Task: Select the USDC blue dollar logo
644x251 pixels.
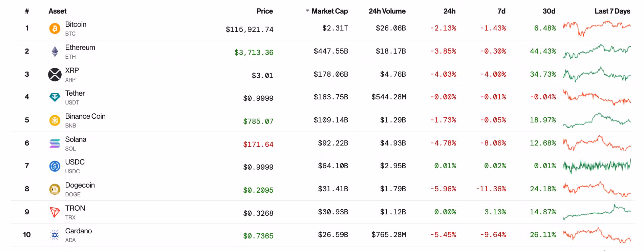Action: pyautogui.click(x=55, y=166)
